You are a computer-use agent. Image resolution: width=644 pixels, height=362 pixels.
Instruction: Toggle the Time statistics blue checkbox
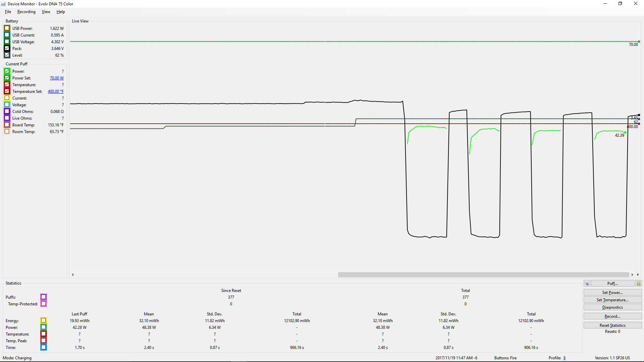pos(44,347)
